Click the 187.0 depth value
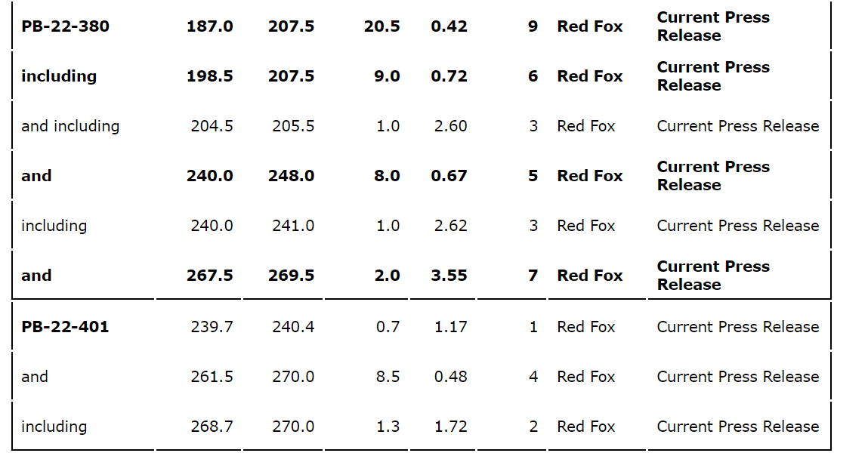Image resolution: width=868 pixels, height=453 pixels. point(210,26)
